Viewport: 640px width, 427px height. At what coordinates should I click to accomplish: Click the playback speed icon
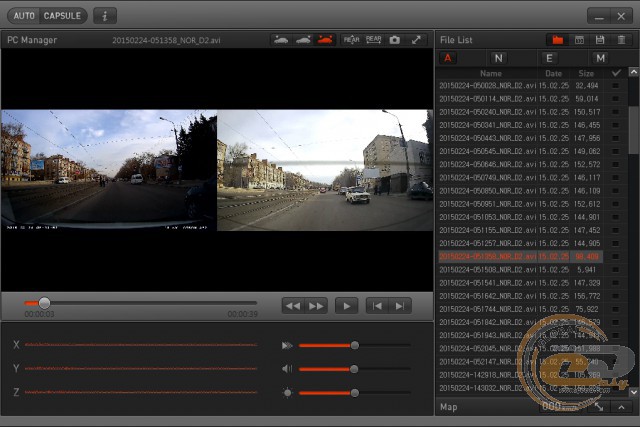(x=287, y=346)
